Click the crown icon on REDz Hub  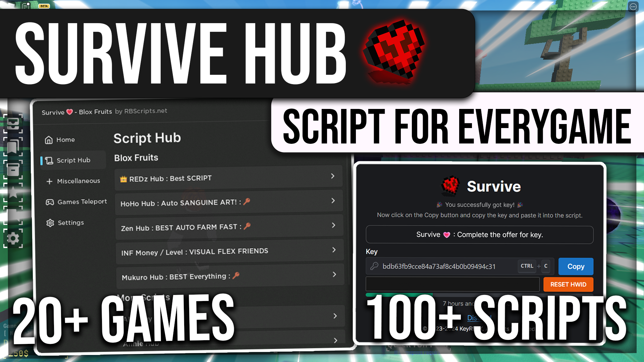[124, 178]
